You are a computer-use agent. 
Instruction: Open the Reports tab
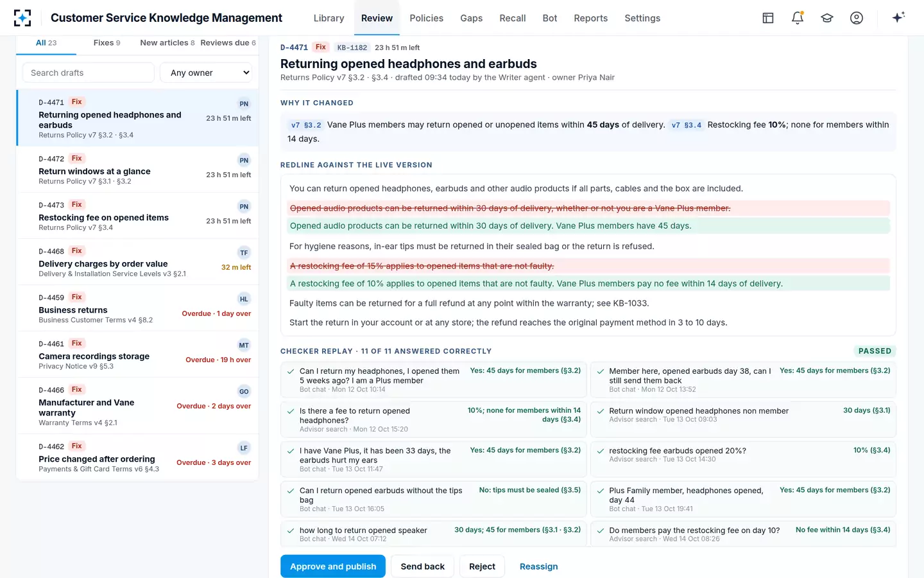pyautogui.click(x=591, y=18)
